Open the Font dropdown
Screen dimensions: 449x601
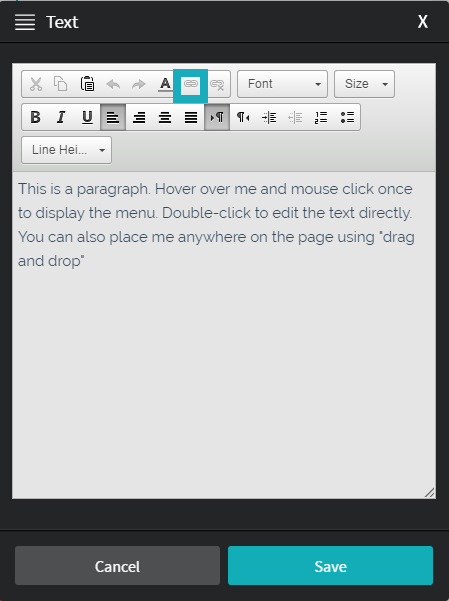tap(283, 84)
